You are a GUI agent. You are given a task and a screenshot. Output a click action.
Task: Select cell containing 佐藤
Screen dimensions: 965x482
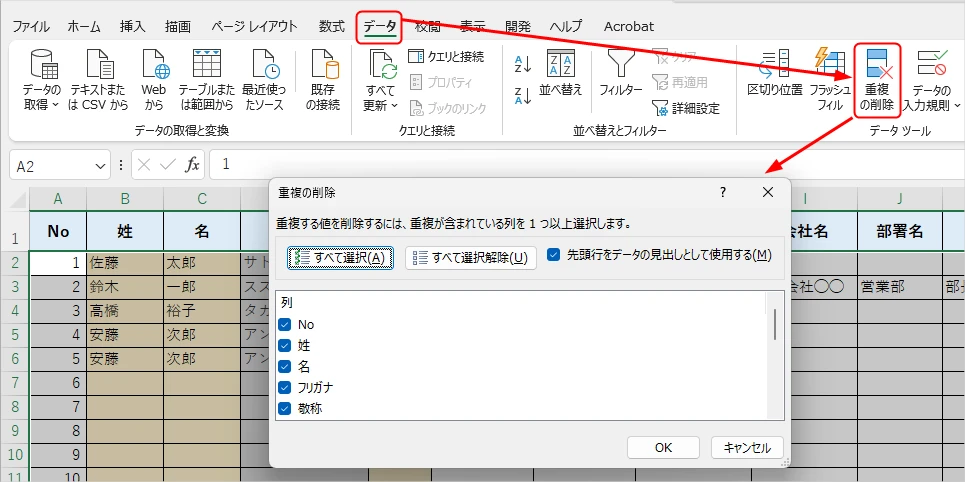click(125, 263)
